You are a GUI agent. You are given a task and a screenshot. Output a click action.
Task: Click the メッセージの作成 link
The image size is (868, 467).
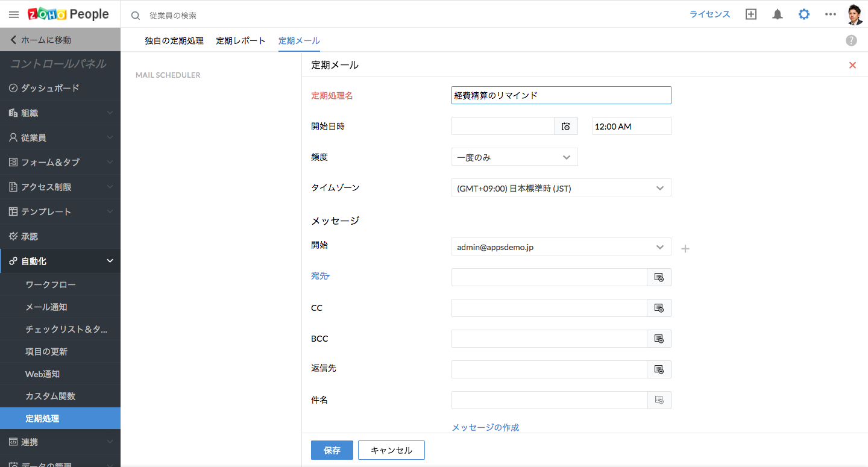click(x=485, y=427)
